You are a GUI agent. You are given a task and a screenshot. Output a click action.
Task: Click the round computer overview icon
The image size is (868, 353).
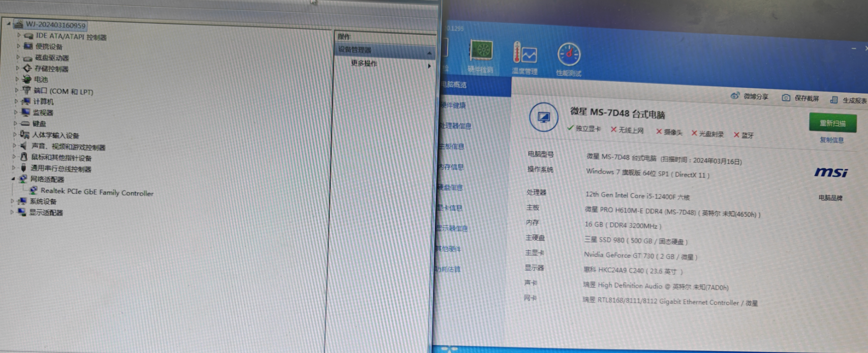pos(543,117)
